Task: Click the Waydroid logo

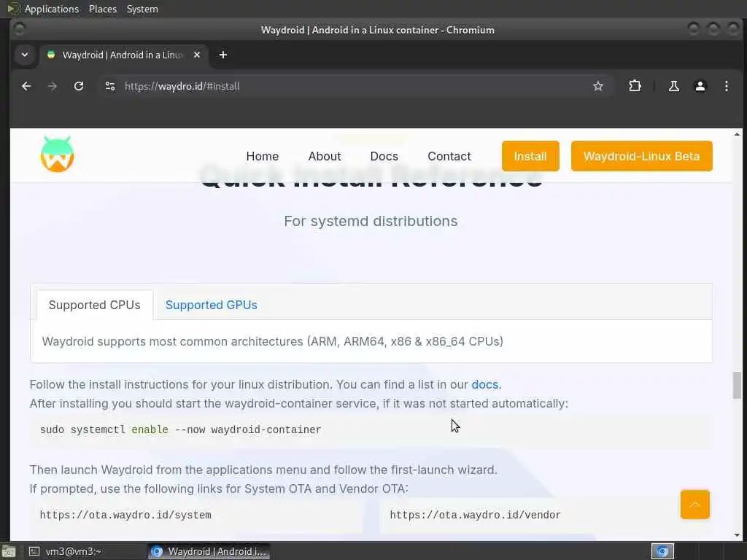Action: [57, 155]
